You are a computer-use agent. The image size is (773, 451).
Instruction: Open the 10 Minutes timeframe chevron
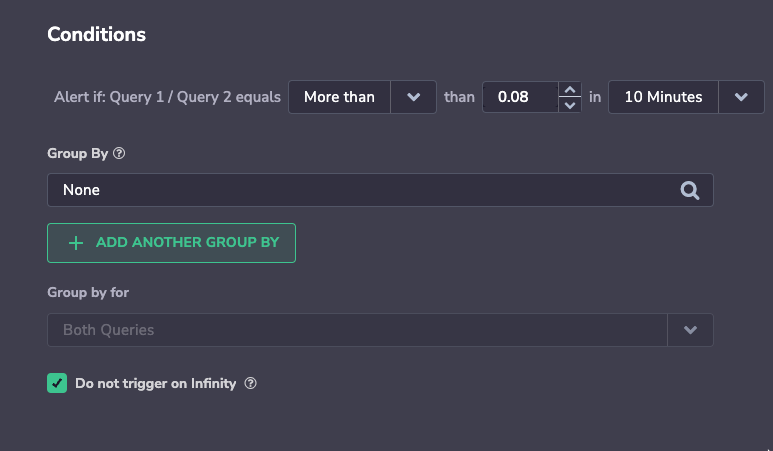coord(741,97)
